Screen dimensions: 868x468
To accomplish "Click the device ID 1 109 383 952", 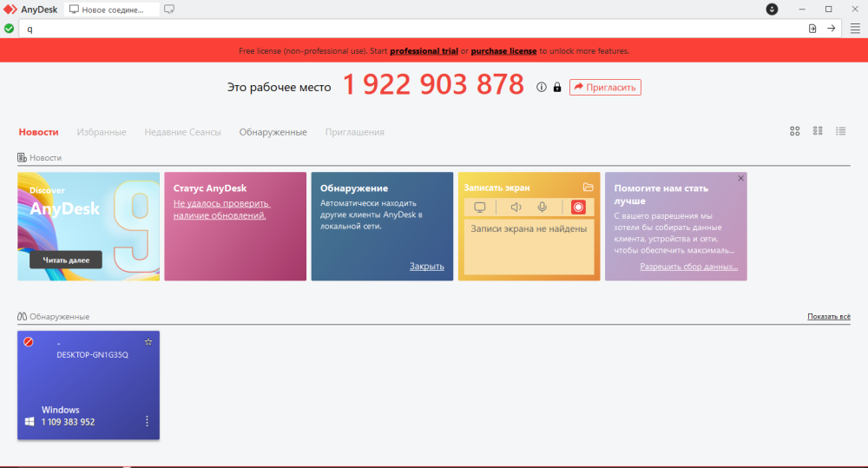I will (68, 422).
